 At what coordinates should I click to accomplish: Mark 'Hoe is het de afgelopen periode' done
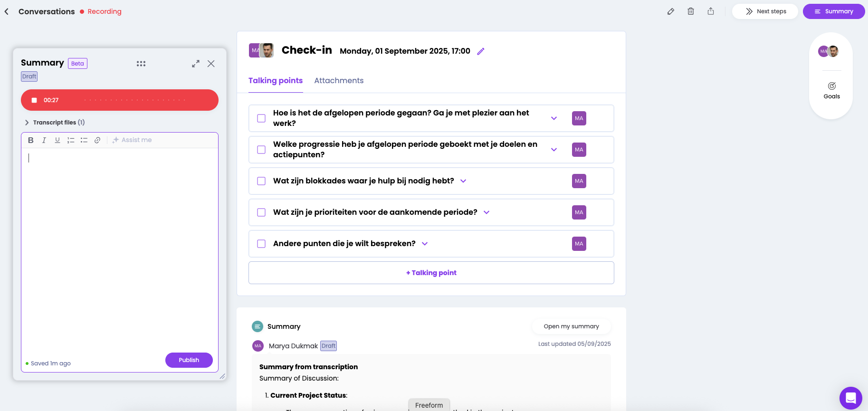[261, 118]
